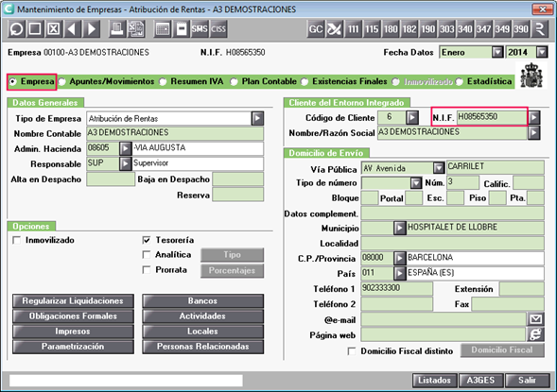
Task: Click the envelope icon beside e-mail field
Action: (535, 319)
